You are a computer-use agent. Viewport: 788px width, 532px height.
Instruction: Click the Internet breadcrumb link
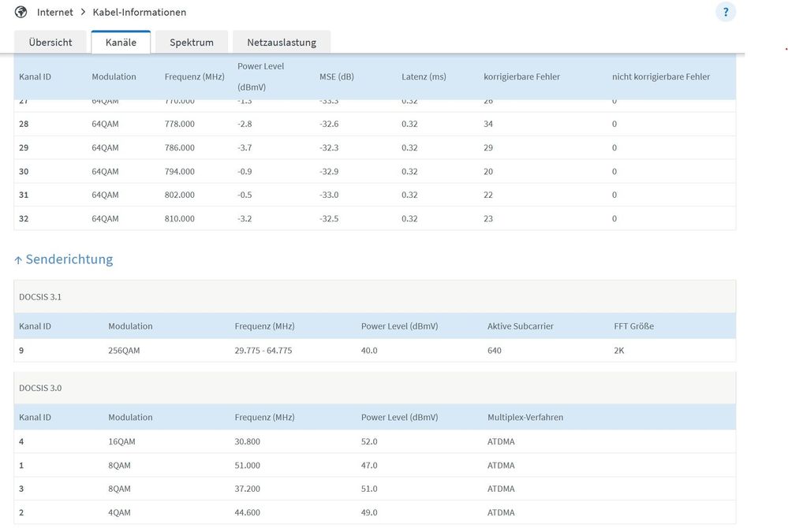pyautogui.click(x=54, y=12)
